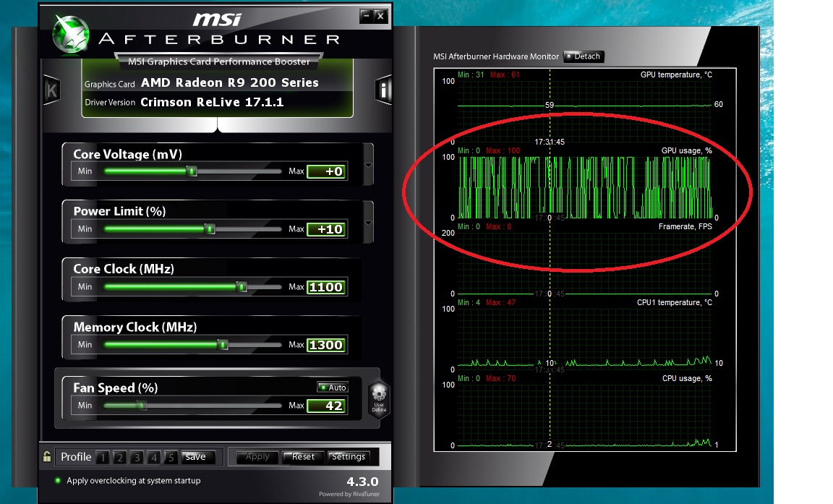Click the Fan Speed 42 value field
This screenshot has width=833, height=504.
coord(327,406)
